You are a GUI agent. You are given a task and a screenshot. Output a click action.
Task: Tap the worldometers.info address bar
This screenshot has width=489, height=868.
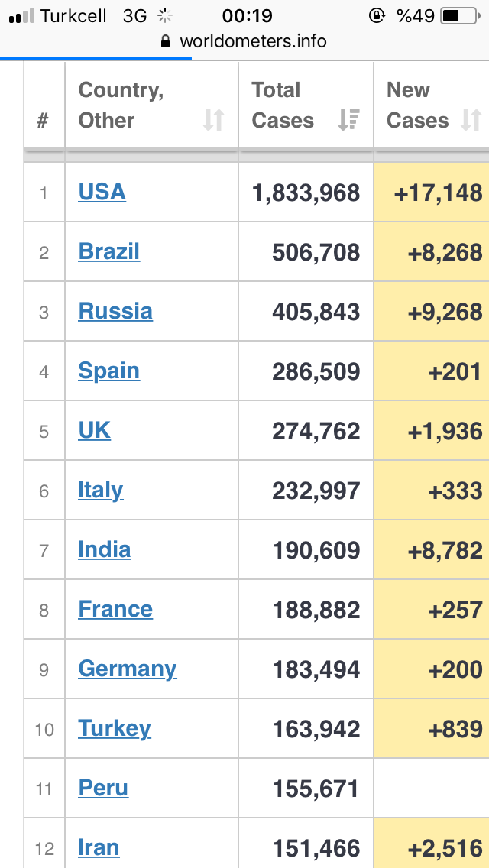(x=244, y=41)
